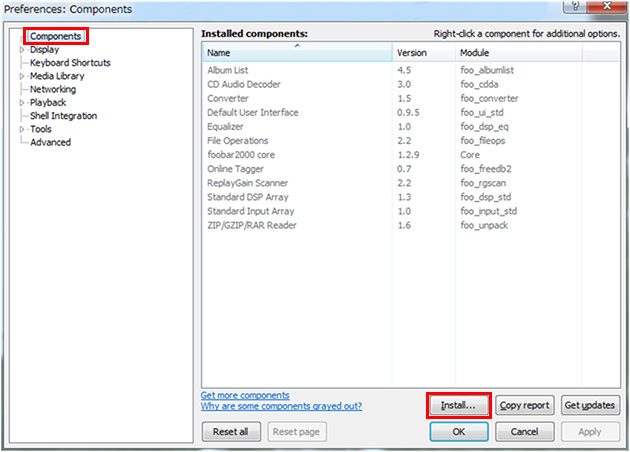Expand the Playback tree node arrow

pyautogui.click(x=23, y=103)
